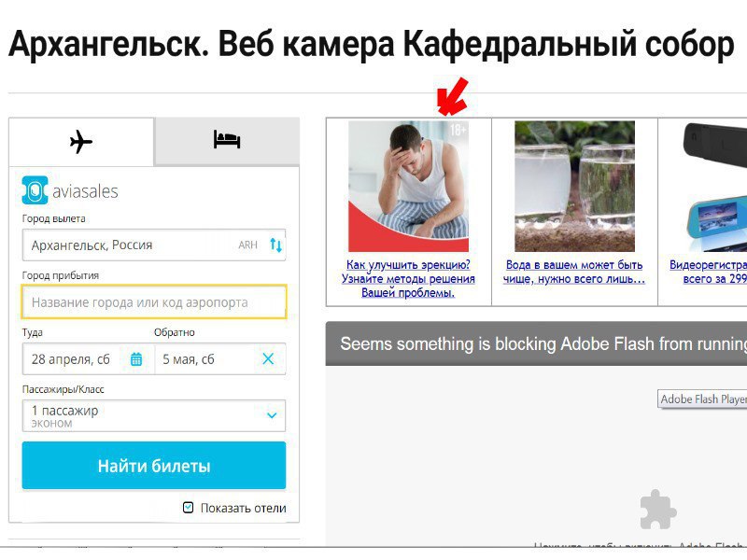
Task: Clear the return date with X icon
Action: 268,359
